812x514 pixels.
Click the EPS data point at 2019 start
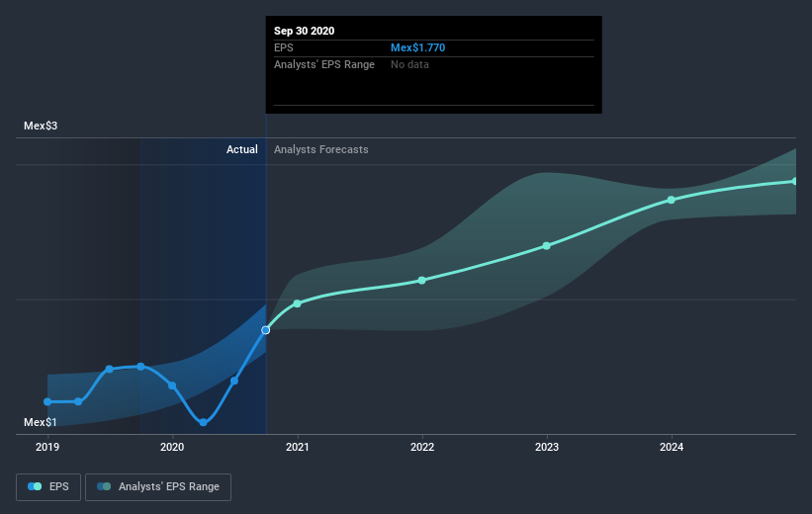click(x=47, y=401)
